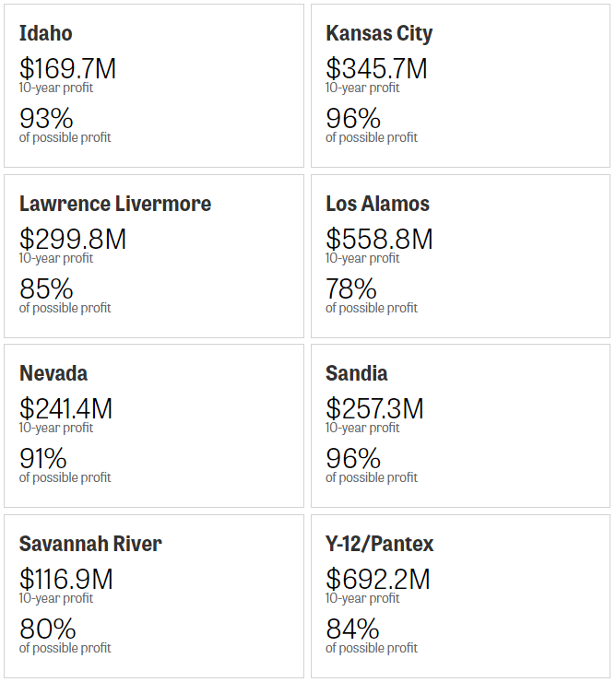Viewport: 616px width, 682px height.
Task: Click Sandia's $257.3M profit figure
Action: (375, 408)
